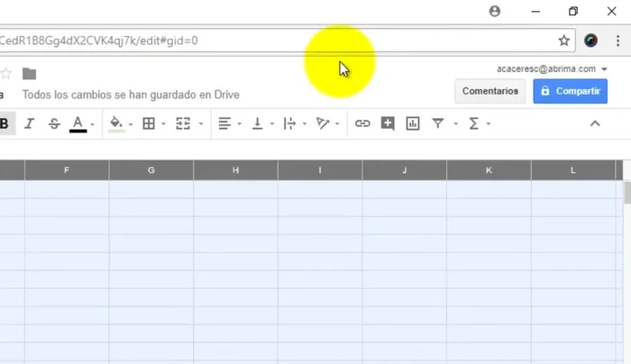Select column H header
This screenshot has height=364, width=631.
pos(235,170)
